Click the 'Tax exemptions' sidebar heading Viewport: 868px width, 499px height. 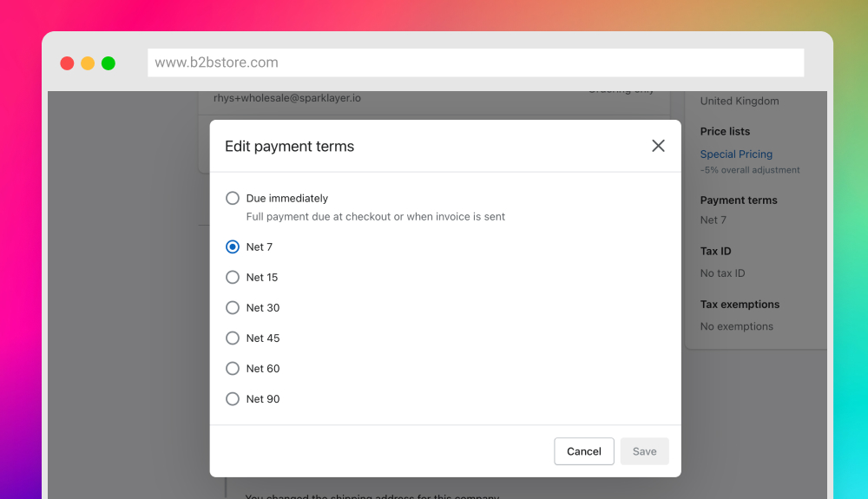click(x=740, y=305)
